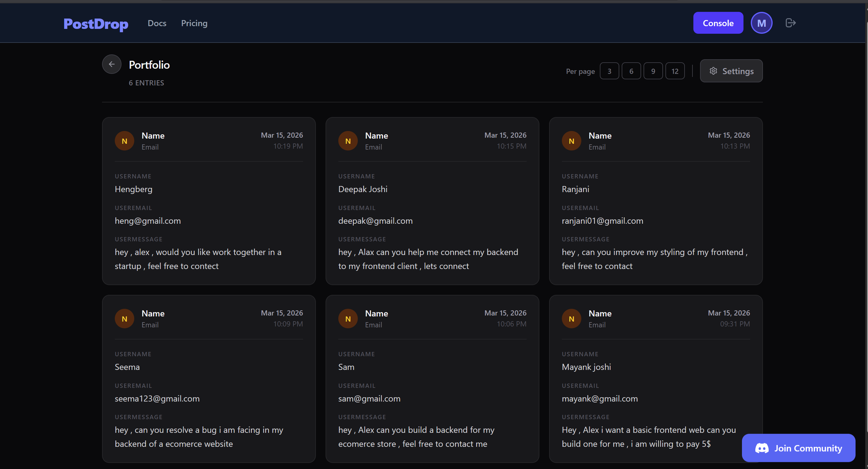Viewport: 868px width, 469px height.
Task: Click the logout icon in the header
Action: click(791, 23)
